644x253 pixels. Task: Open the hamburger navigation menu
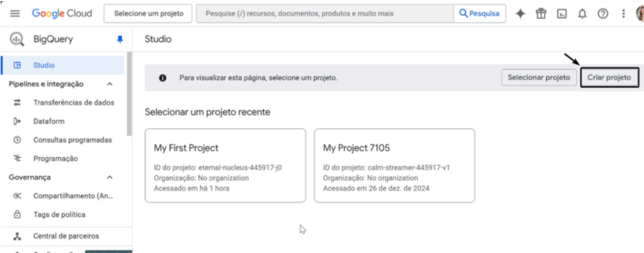click(15, 14)
